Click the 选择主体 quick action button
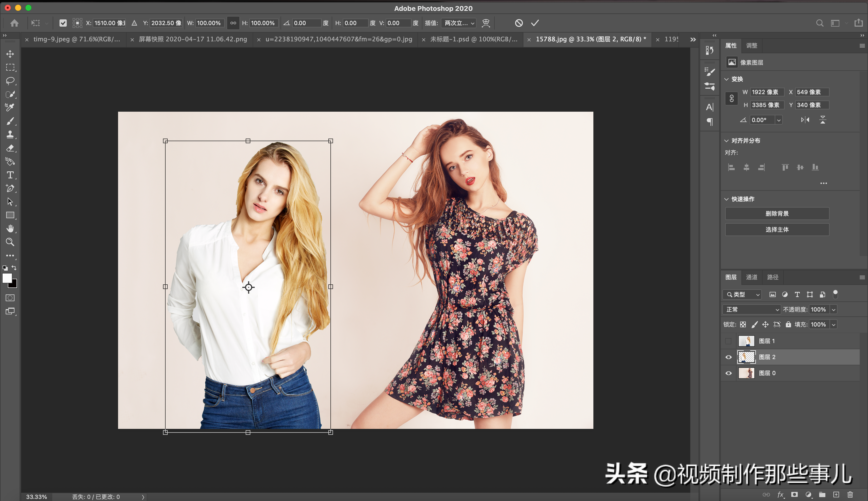The height and width of the screenshot is (501, 868). click(777, 229)
